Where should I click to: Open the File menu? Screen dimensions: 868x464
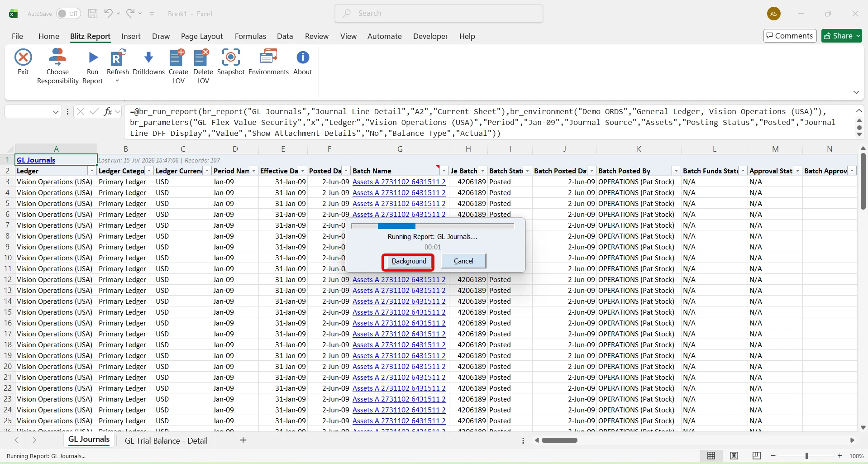[17, 36]
